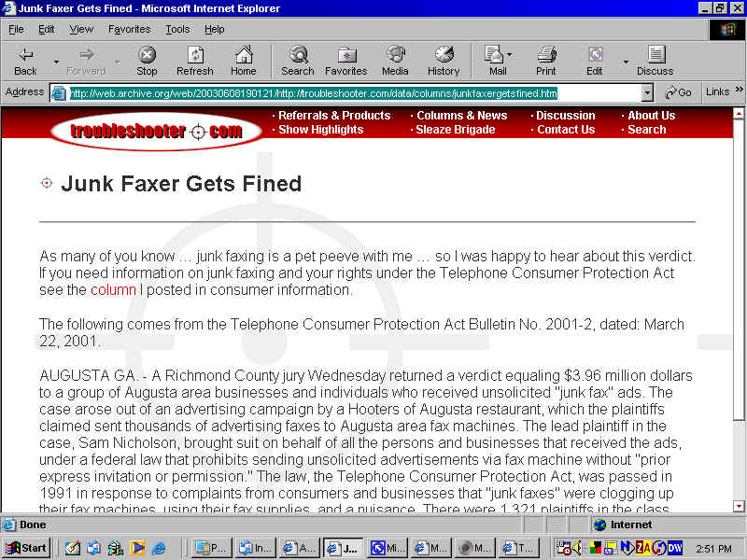Follow the Columns & News link
Screen dimensions: 747x560
461,115
